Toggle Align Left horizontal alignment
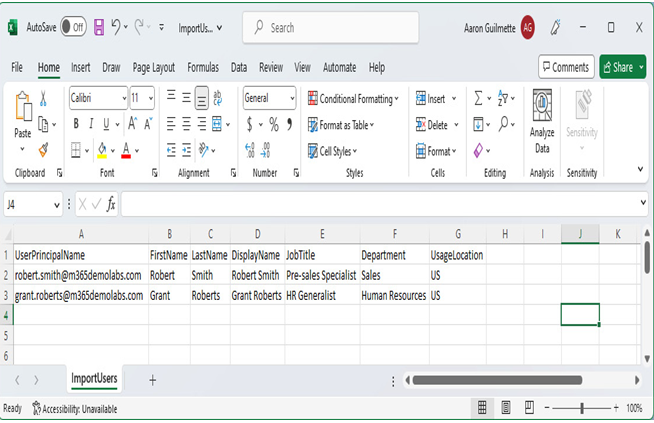 point(171,124)
